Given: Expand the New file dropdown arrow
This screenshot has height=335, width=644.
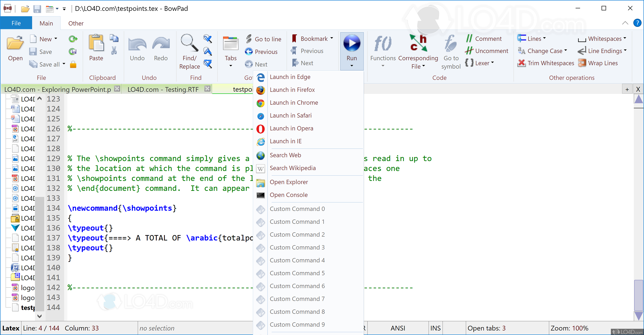Looking at the screenshot, I should tap(56, 39).
